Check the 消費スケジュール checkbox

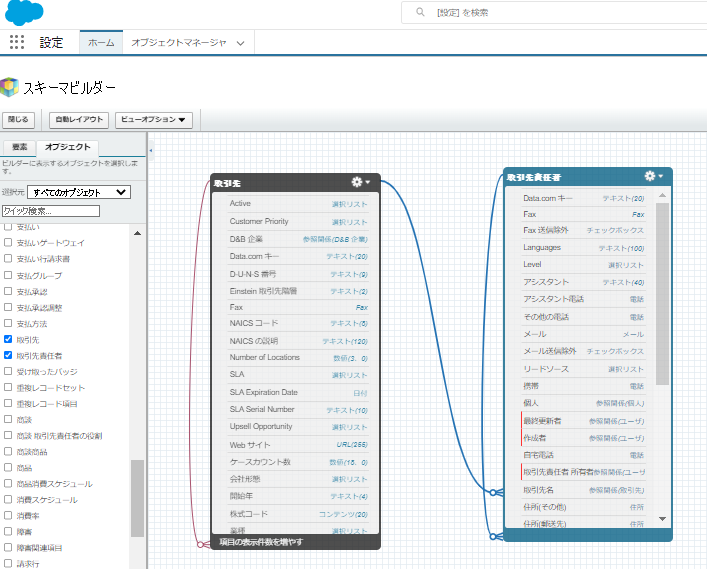click(8, 499)
